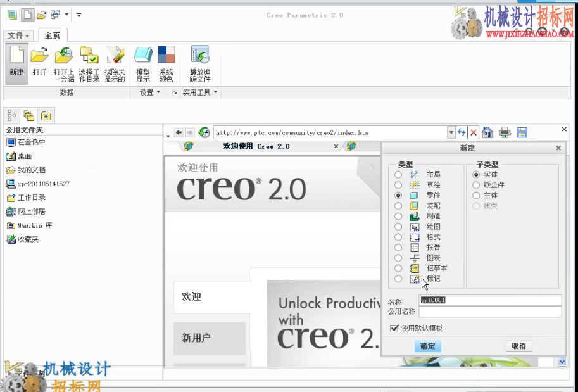Click the folder browser navigator tab icon

(28, 116)
